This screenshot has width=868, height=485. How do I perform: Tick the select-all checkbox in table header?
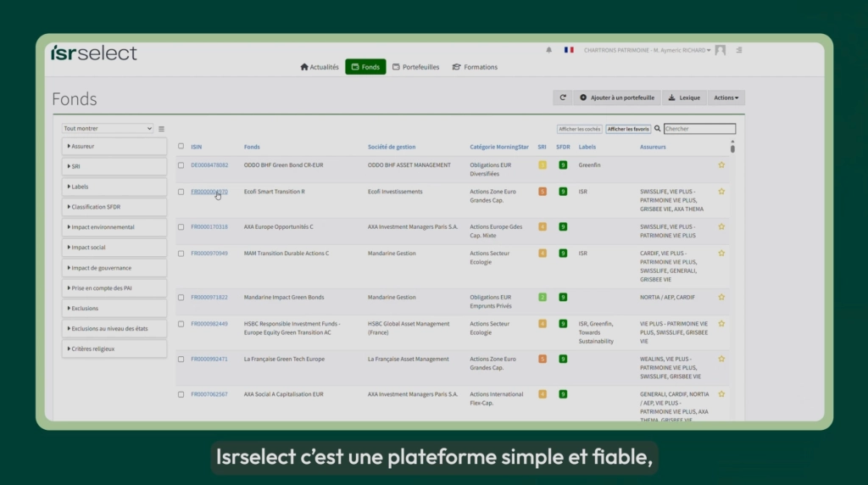(x=181, y=146)
